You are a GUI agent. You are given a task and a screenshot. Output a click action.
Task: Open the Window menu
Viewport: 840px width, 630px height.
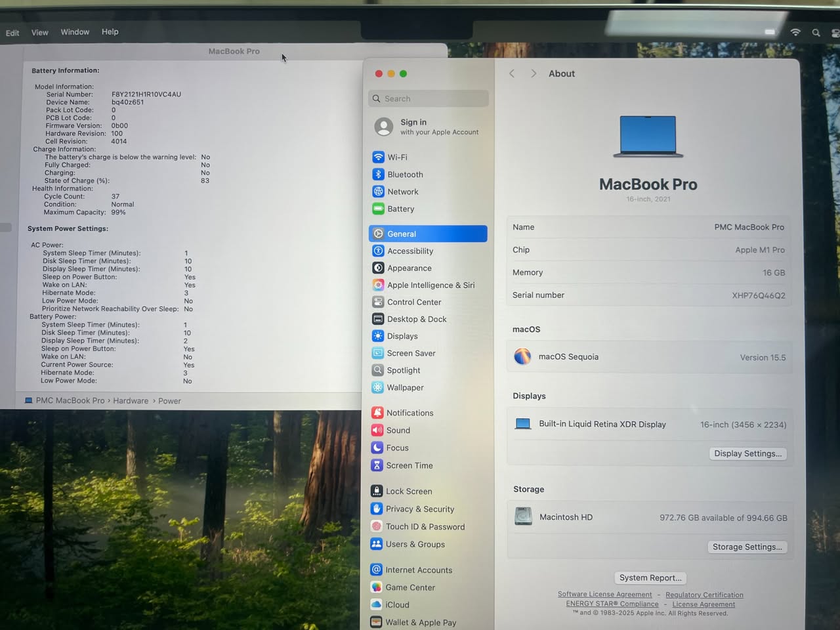click(x=75, y=31)
